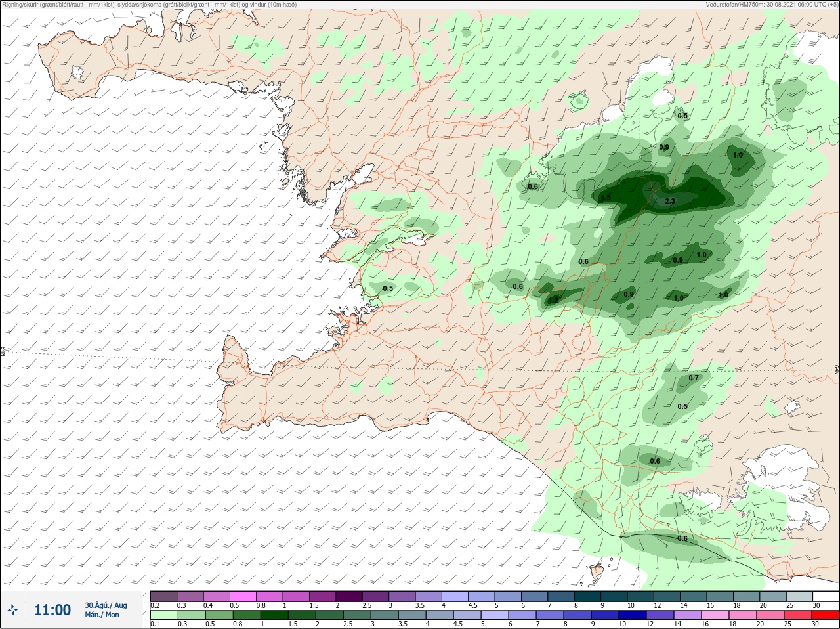Click the 64N latitude label on the map's left edge

point(3,351)
